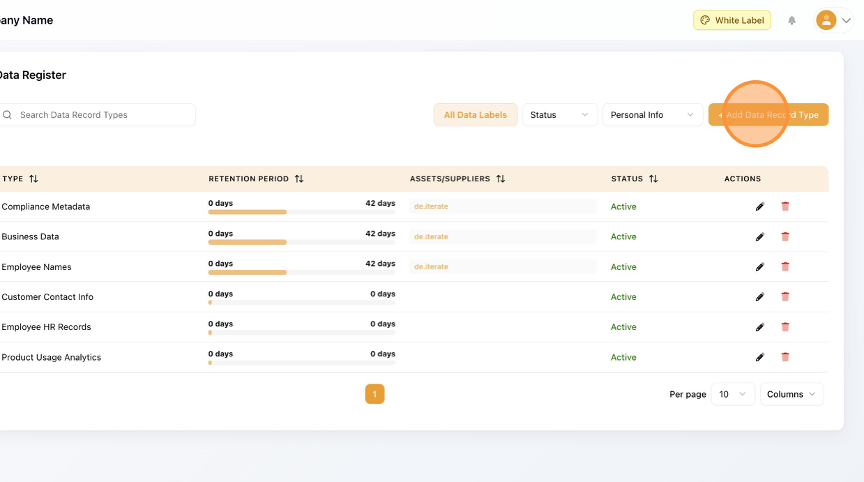864x482 pixels.
Task: Edit the Compliance Metadata record
Action: 759,207
